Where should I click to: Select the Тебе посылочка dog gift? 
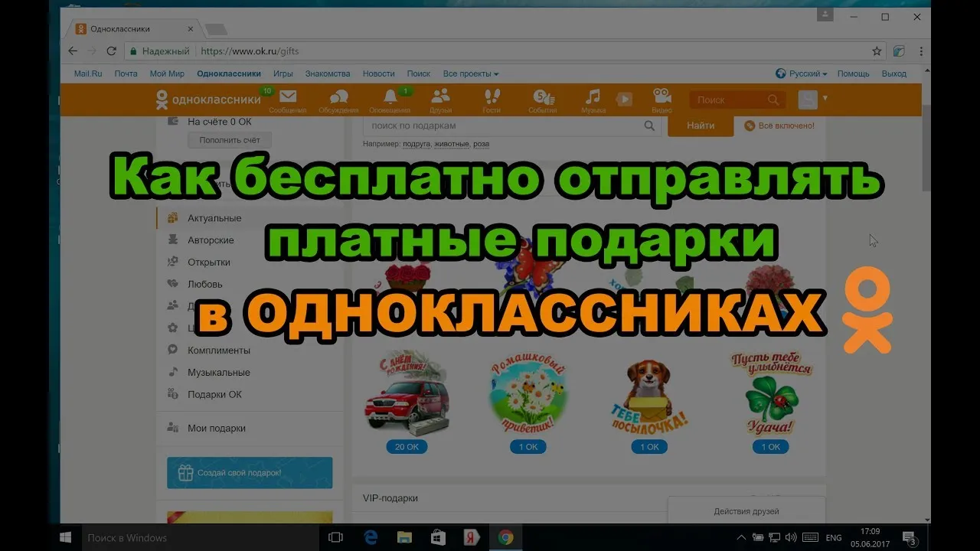(x=649, y=398)
